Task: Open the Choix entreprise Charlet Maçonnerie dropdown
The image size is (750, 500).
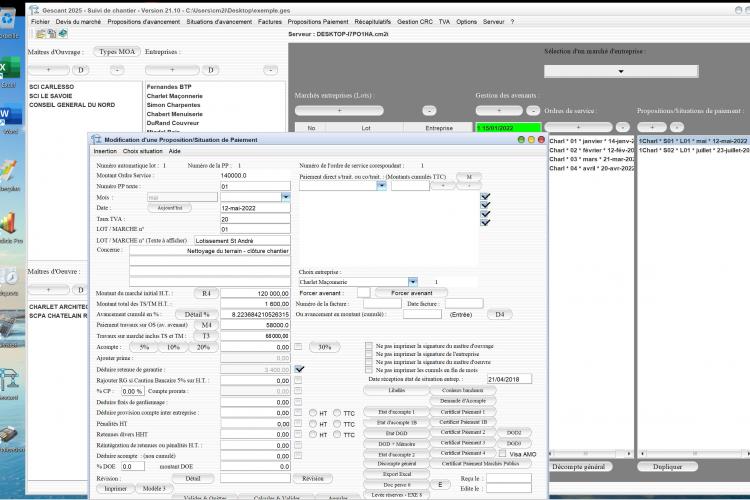Action: pos(413,281)
